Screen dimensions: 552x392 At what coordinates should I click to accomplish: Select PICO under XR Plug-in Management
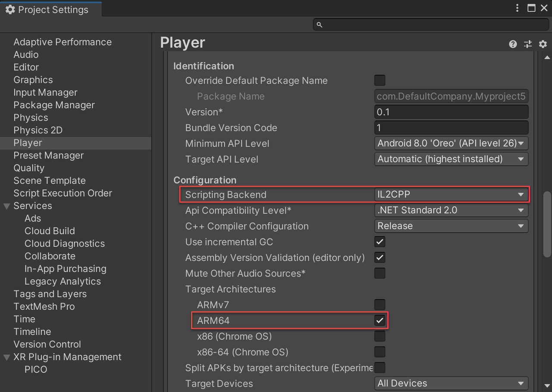[36, 370]
